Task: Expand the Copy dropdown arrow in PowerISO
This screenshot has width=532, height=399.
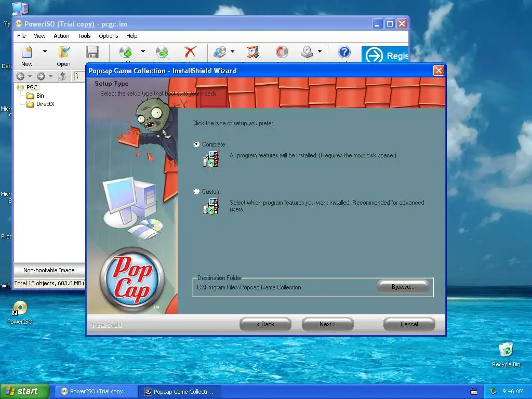Action: tap(232, 51)
